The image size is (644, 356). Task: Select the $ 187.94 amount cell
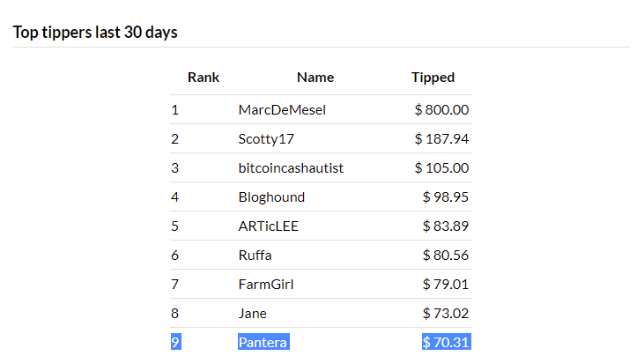[441, 138]
